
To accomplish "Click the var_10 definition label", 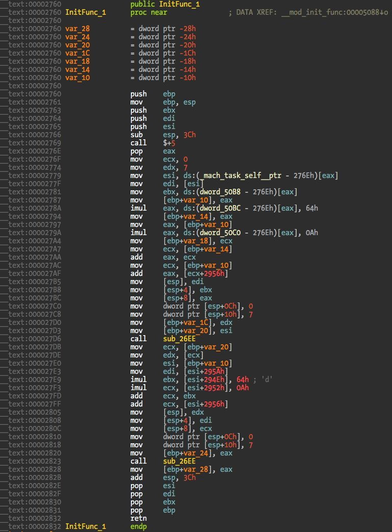I will 77,78.
